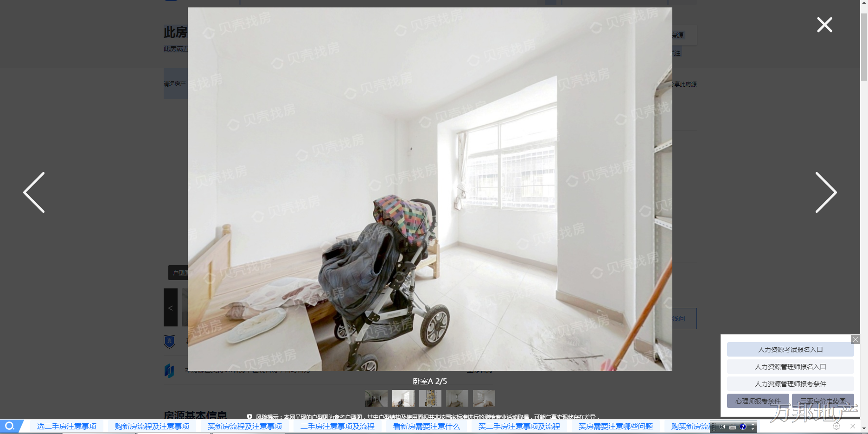The image size is (868, 434).
Task: Click the IME help question mark icon
Action: (743, 427)
